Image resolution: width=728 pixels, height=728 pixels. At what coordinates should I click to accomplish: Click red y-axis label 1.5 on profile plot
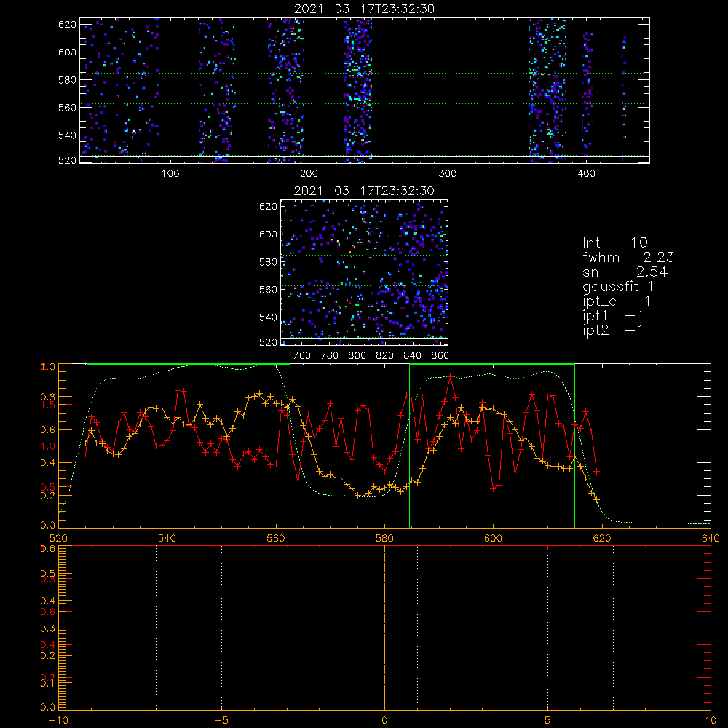[48, 405]
